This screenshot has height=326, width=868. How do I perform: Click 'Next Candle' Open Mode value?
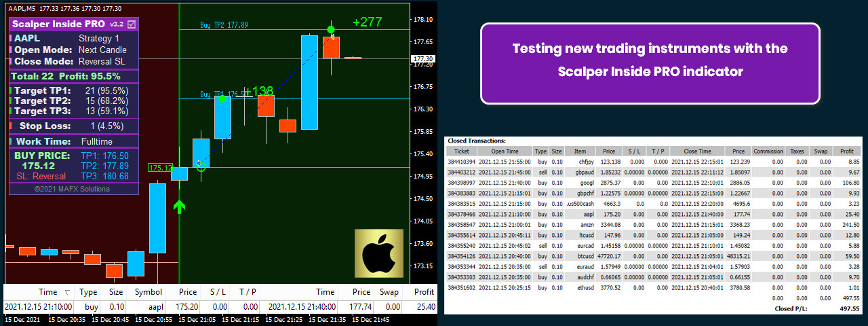click(x=102, y=50)
